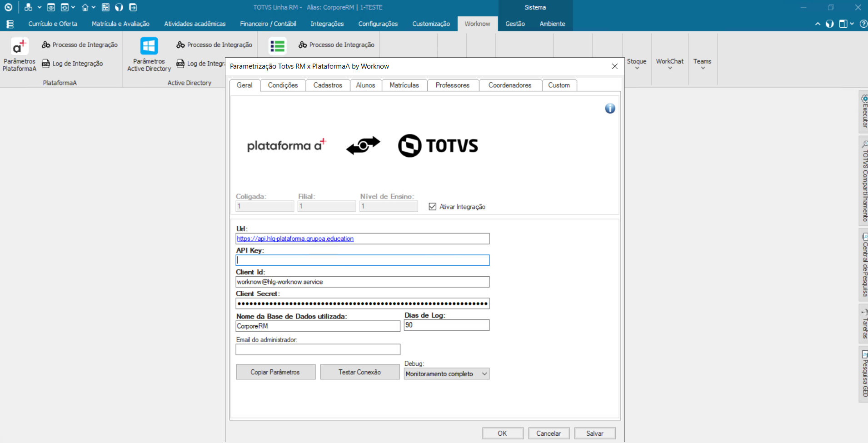868x443 pixels.
Task: Click the Salvar button
Action: tap(594, 433)
